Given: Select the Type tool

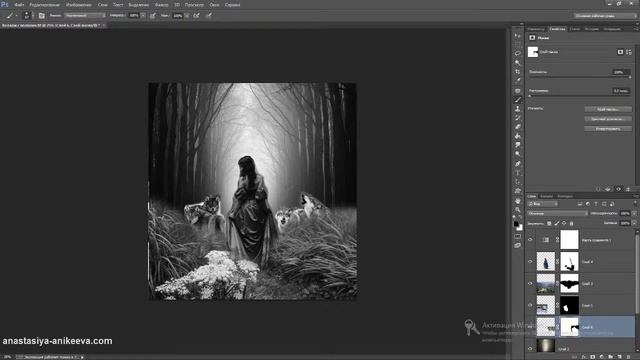Looking at the screenshot, I should click(518, 173).
